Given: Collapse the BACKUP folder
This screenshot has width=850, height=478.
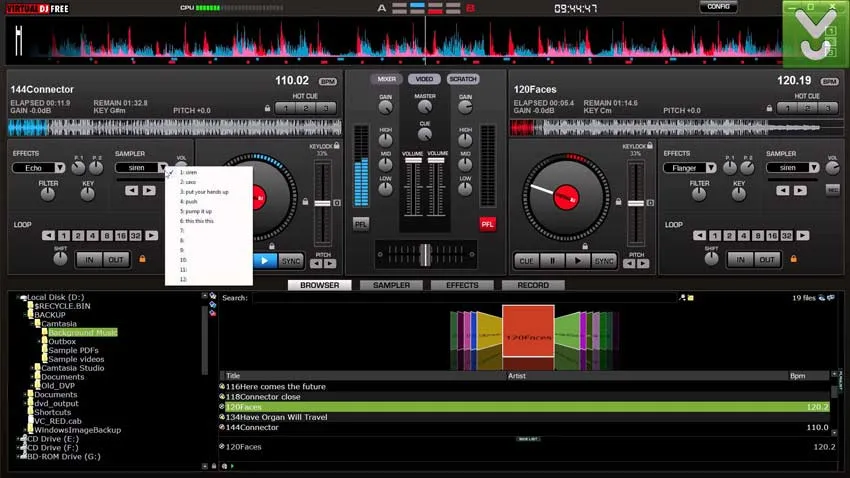Looking at the screenshot, I should (x=25, y=315).
